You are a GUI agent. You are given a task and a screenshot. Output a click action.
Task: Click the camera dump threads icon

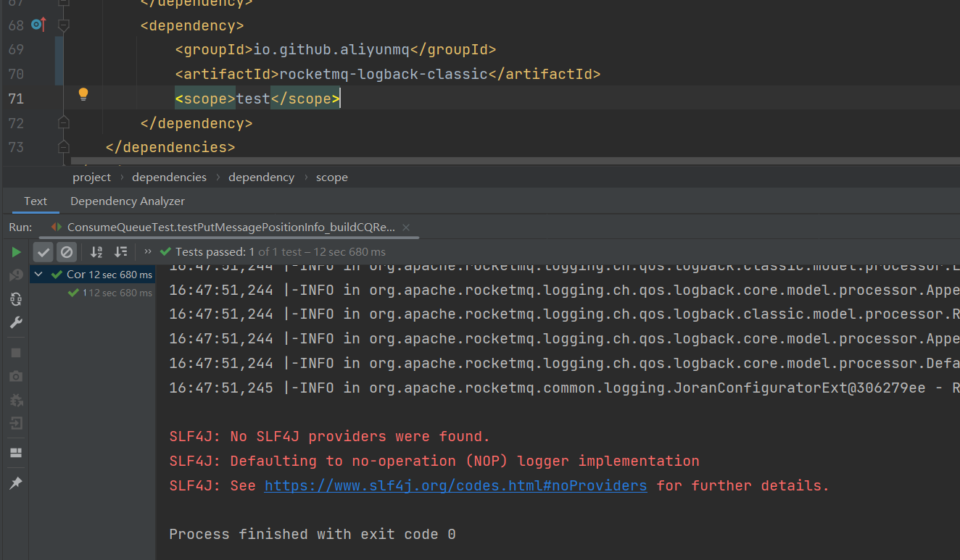pyautogui.click(x=16, y=376)
